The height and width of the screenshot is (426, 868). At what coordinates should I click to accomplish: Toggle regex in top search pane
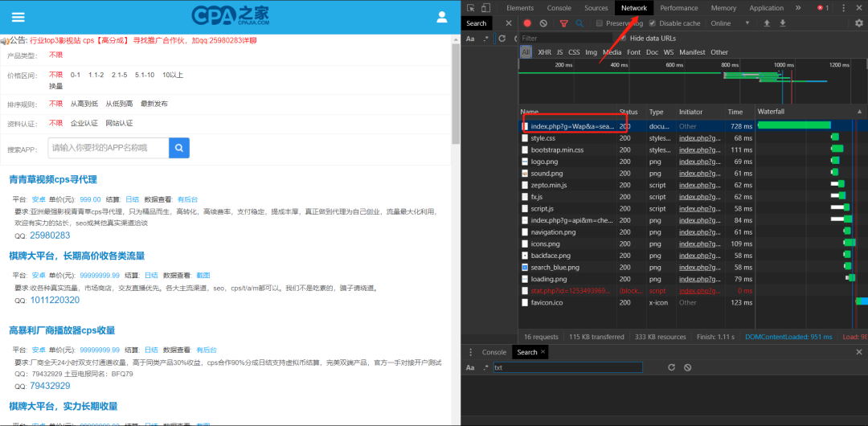tap(486, 39)
